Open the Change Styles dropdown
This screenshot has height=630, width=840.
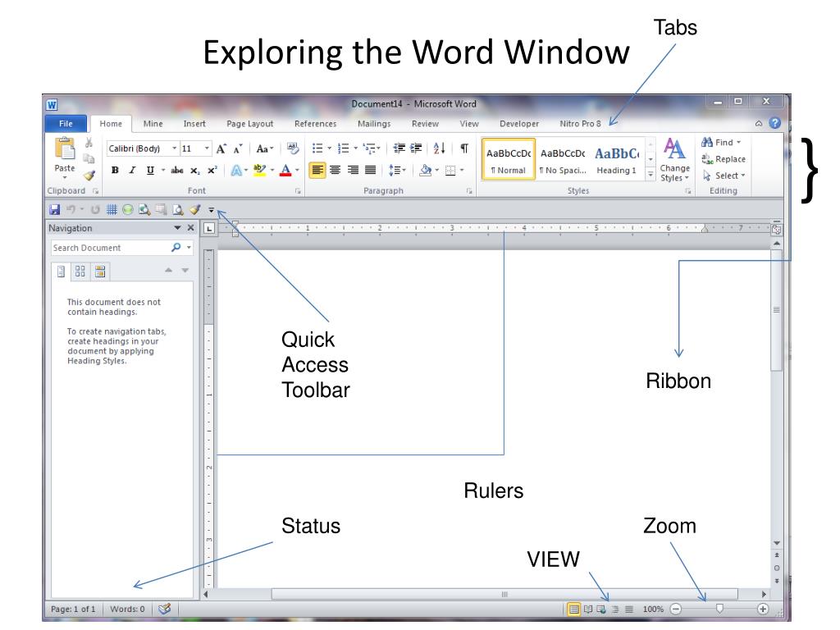pyautogui.click(x=674, y=160)
